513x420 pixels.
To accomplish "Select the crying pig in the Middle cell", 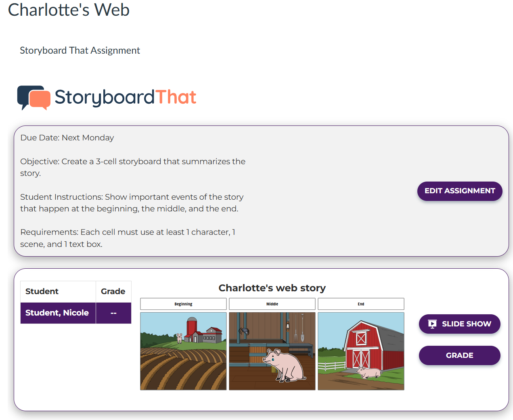I will pos(285,365).
